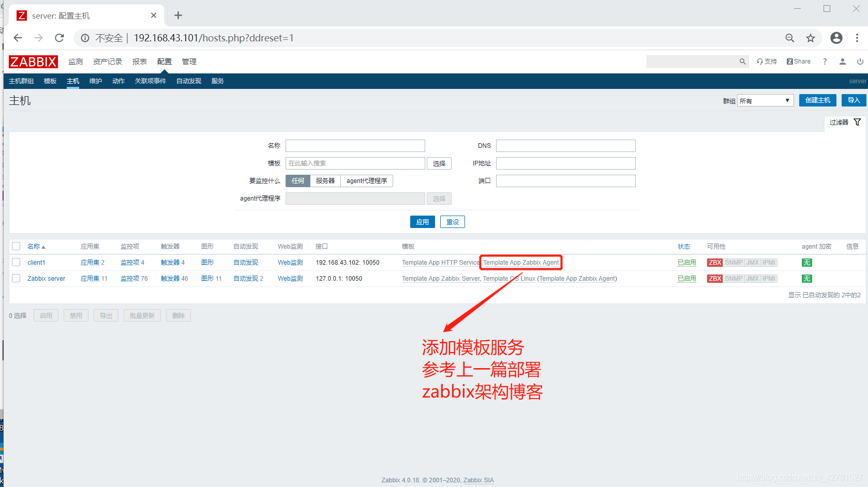868x487 pixels.
Task: Switch to the 主机群组 submenu
Action: (x=21, y=81)
